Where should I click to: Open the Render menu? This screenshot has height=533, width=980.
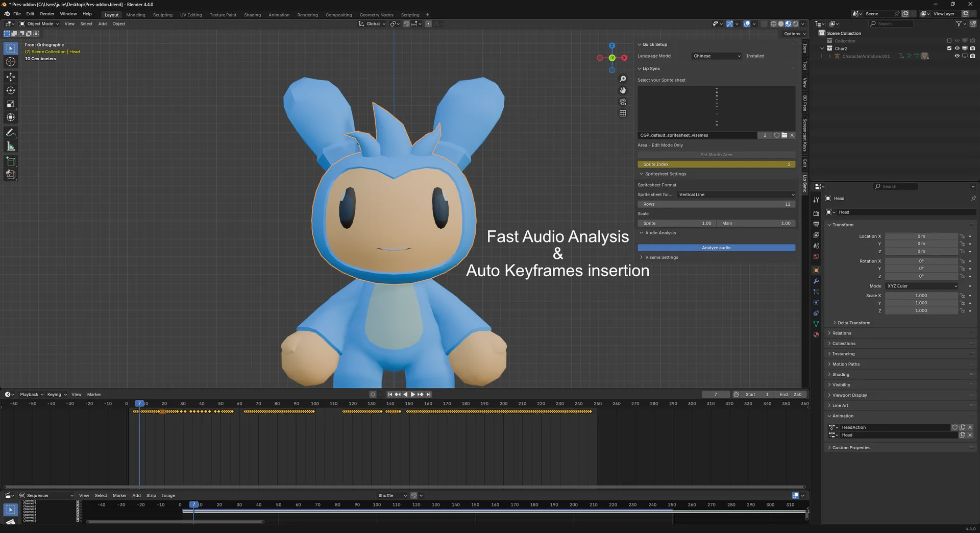pyautogui.click(x=47, y=14)
